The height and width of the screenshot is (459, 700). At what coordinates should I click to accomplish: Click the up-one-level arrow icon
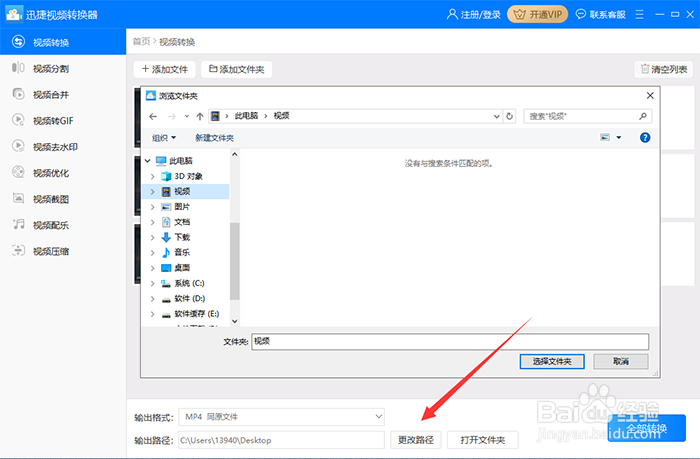pos(200,116)
